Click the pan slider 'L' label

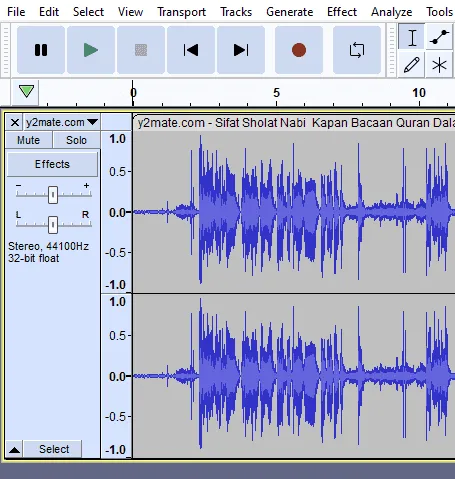click(18, 215)
